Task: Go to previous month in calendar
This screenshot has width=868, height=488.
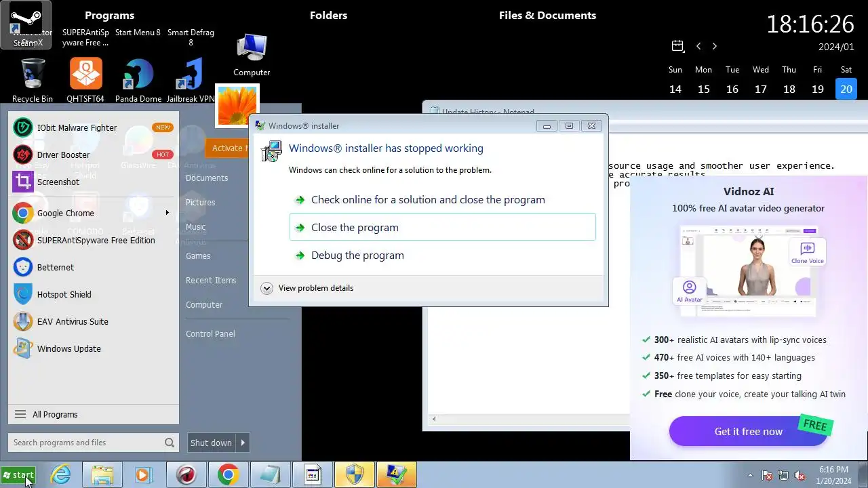Action: [698, 46]
